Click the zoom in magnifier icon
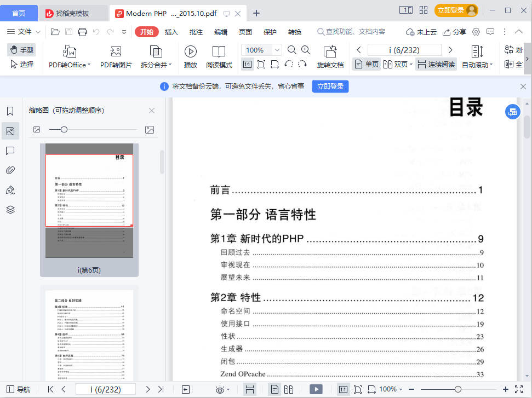 [x=306, y=50]
